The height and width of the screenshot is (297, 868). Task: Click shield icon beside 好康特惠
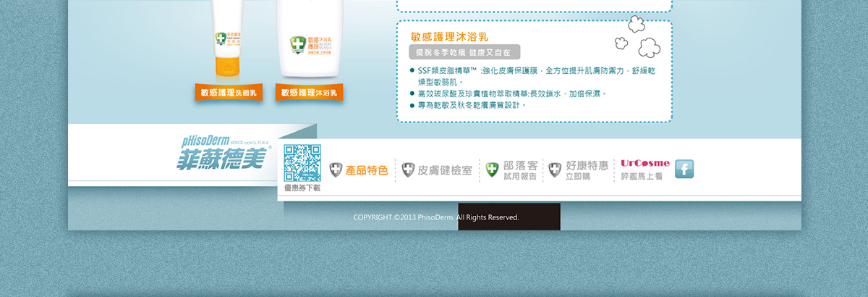point(555,170)
